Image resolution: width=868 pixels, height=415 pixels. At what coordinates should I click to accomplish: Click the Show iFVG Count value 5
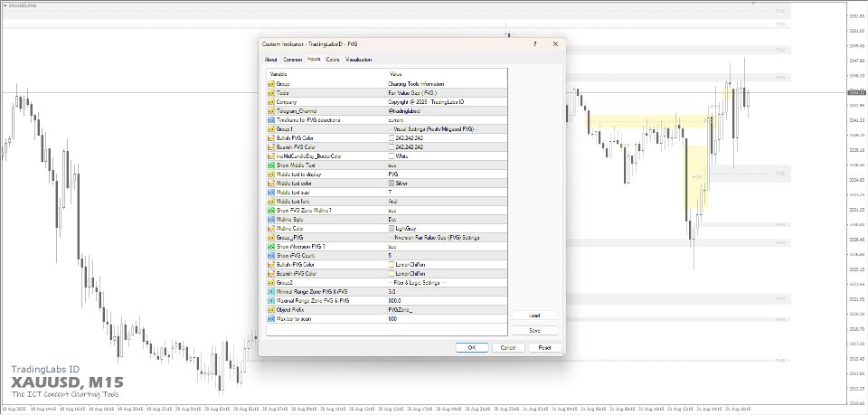tap(390, 255)
